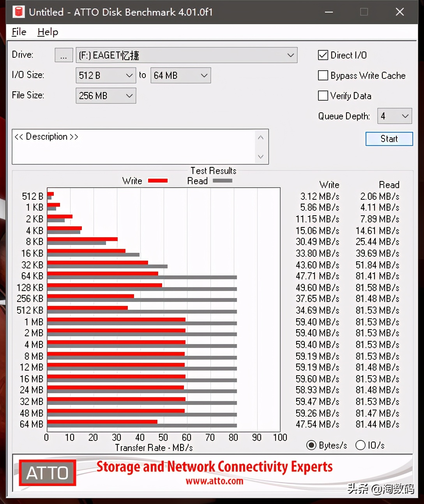Open the File menu
Image resolution: width=424 pixels, height=504 pixels.
pyautogui.click(x=19, y=32)
